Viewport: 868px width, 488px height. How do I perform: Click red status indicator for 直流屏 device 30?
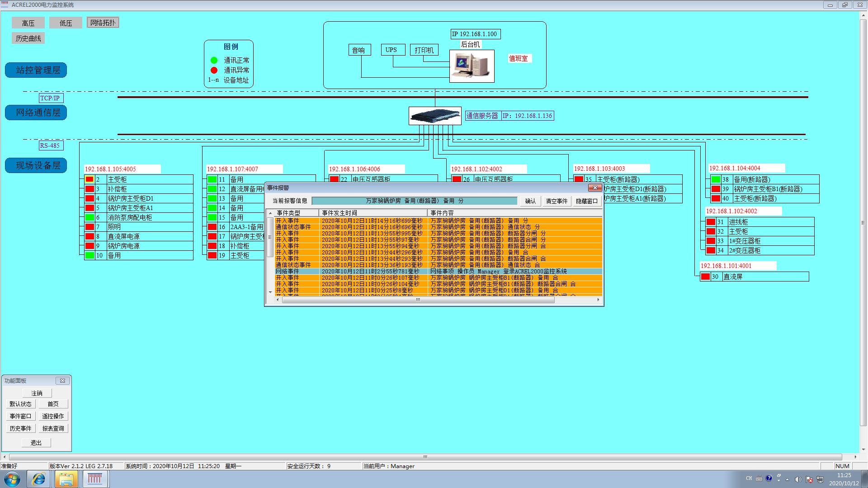coord(705,277)
